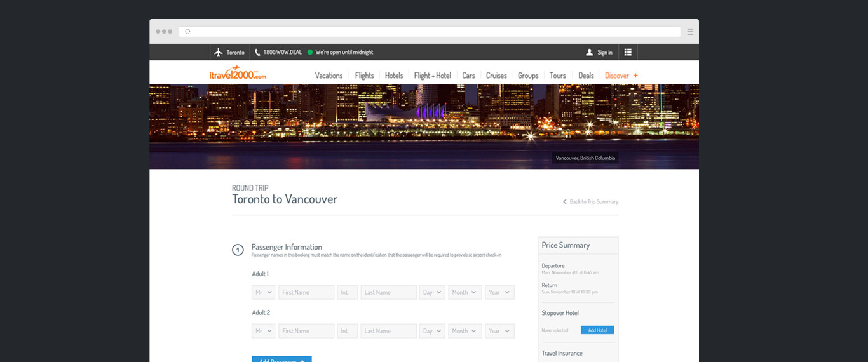Click the Departure date text in summary
The width and height of the screenshot is (868, 362).
570,272
